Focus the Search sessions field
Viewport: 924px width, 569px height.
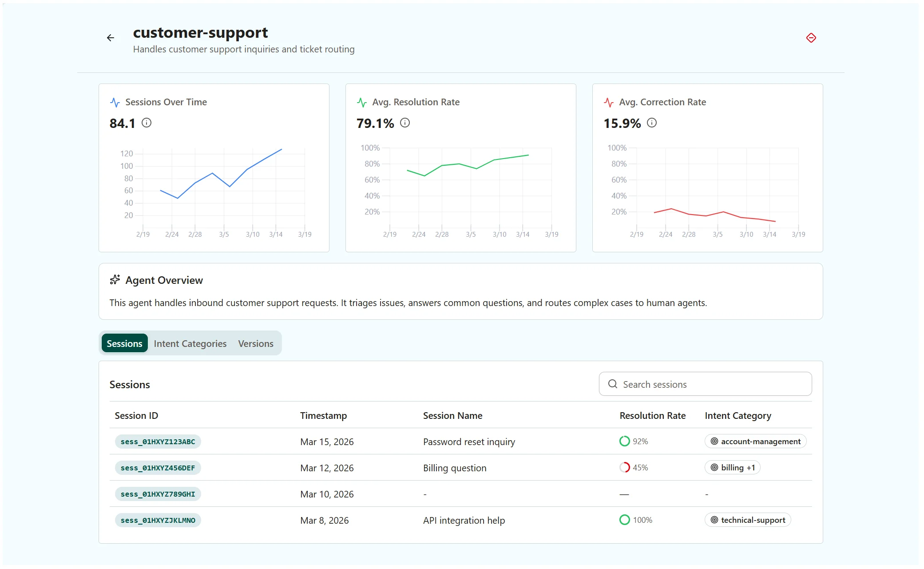pos(705,384)
